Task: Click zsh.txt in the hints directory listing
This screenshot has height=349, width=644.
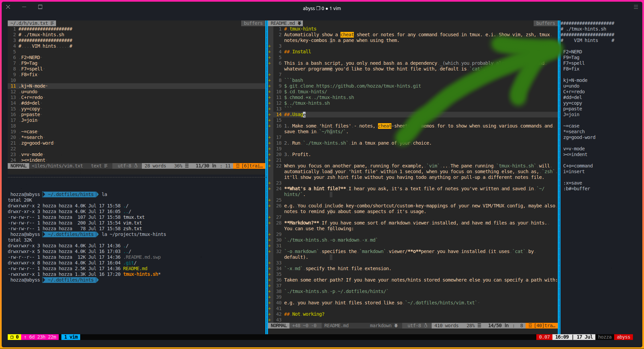Action: [x=132, y=229]
